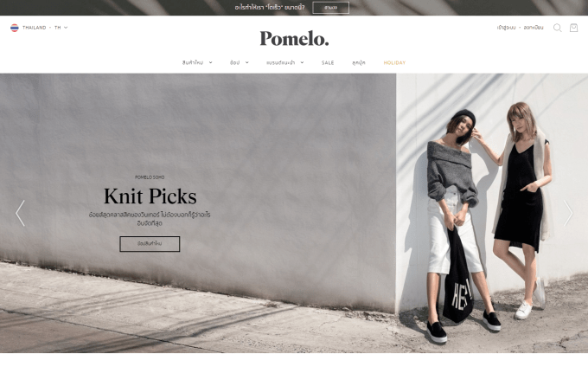Click the register link in header
The image size is (588, 373).
[x=534, y=28]
